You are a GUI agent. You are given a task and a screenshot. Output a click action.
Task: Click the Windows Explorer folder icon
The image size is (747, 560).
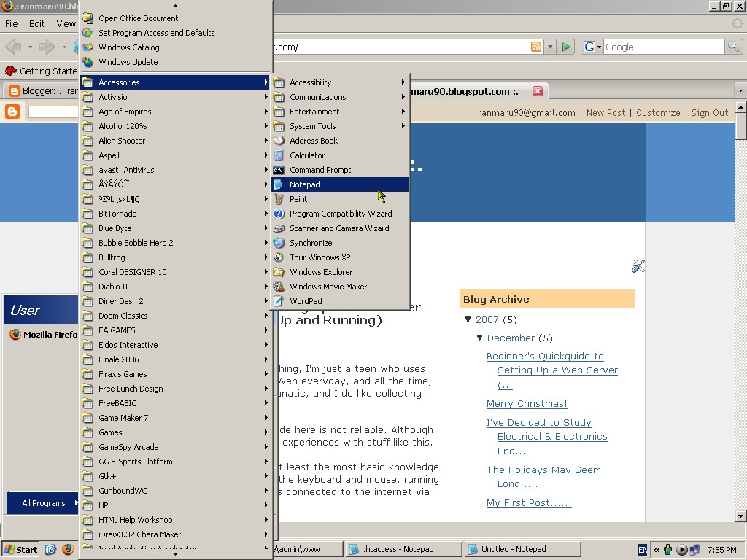(x=279, y=272)
